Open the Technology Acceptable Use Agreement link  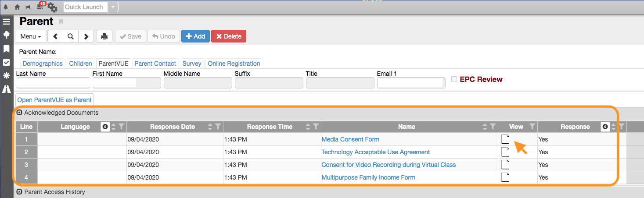click(x=375, y=152)
